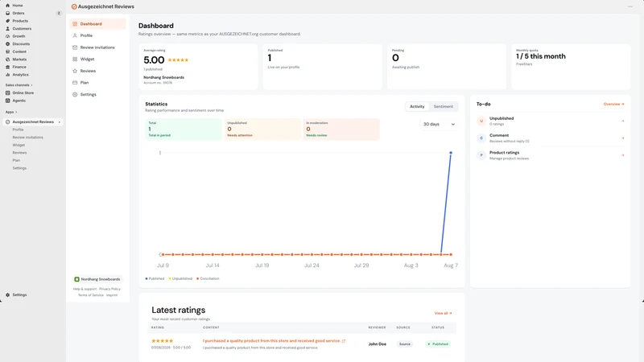Click the Agentic channel icon
644x362 pixels.
(7, 101)
